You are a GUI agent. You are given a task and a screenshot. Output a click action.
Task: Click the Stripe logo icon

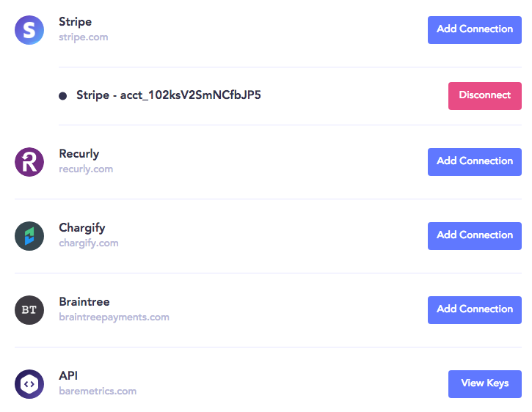pos(29,29)
